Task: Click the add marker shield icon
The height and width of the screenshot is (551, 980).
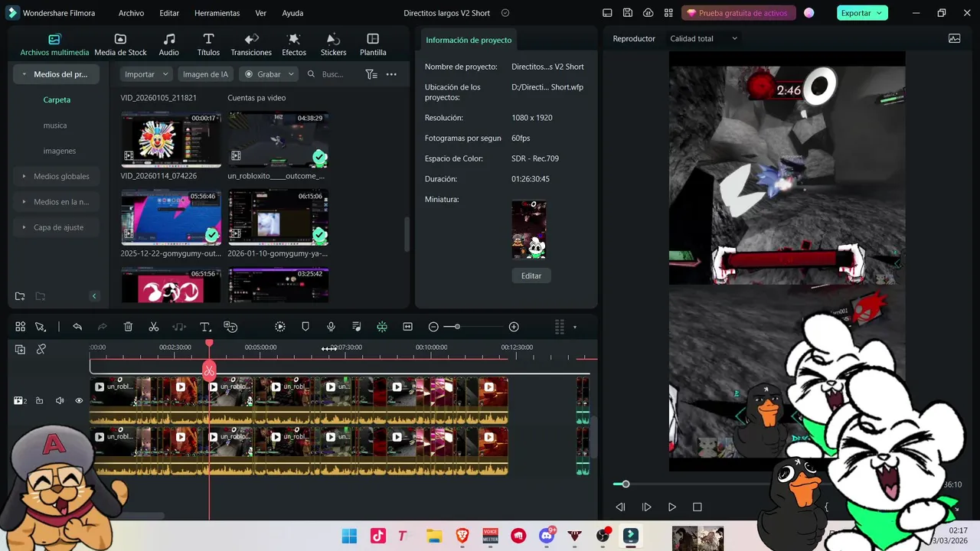Action: (x=305, y=327)
